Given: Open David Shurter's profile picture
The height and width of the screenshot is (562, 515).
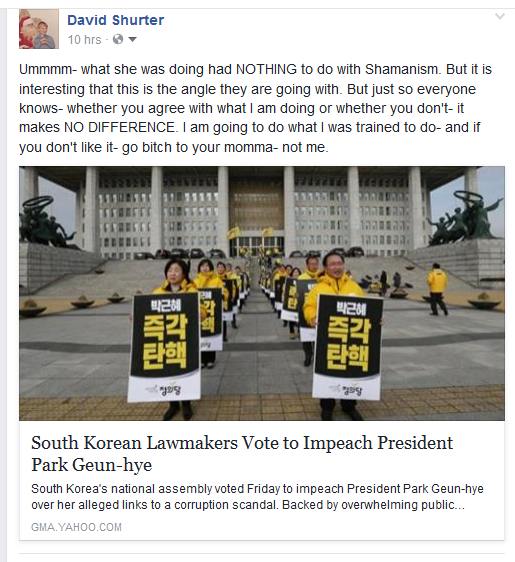Looking at the screenshot, I should pos(39,29).
